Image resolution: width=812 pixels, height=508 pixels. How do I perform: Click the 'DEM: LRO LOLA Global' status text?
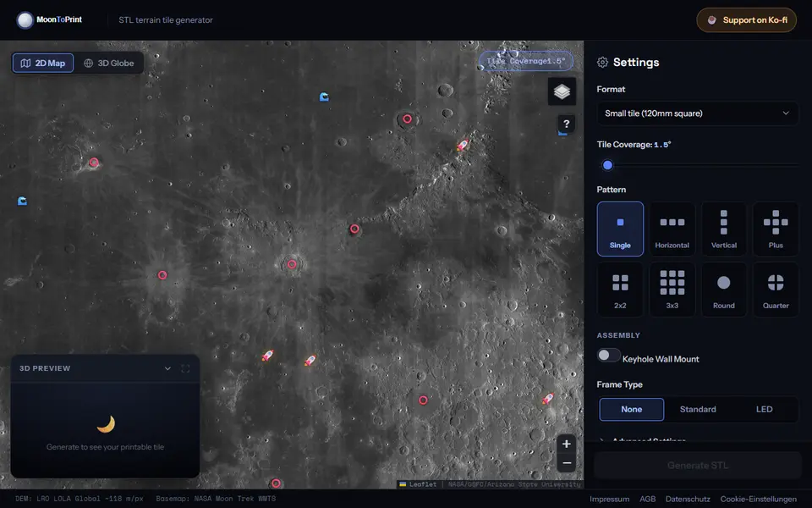tap(80, 499)
